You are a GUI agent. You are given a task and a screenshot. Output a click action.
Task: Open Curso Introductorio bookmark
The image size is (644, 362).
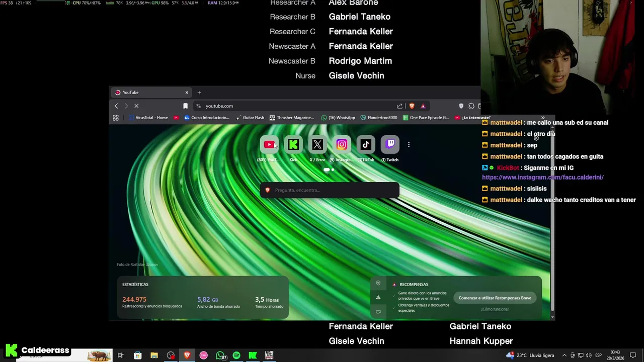(206, 118)
